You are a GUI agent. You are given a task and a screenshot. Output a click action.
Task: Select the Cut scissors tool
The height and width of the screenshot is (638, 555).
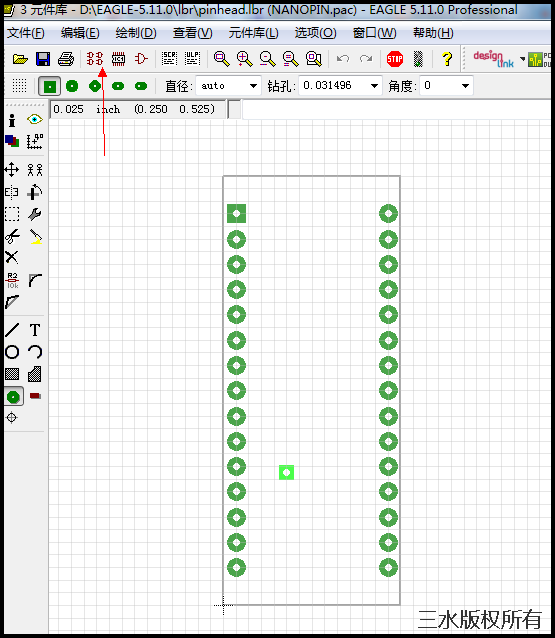click(13, 236)
